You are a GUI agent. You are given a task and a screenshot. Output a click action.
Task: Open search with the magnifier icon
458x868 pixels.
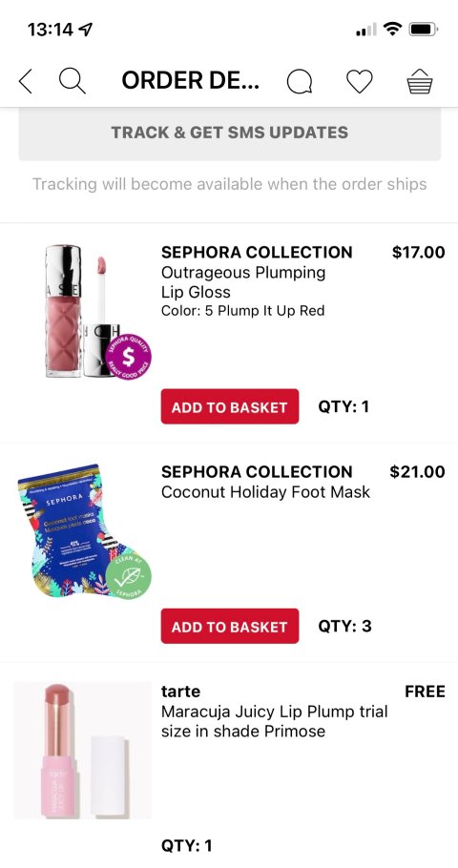coord(73,81)
